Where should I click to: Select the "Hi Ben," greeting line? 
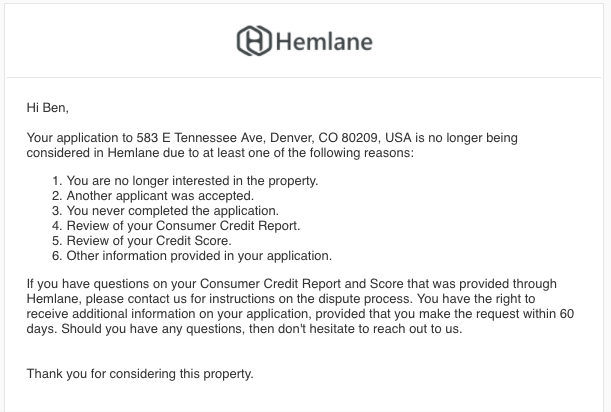(48, 108)
